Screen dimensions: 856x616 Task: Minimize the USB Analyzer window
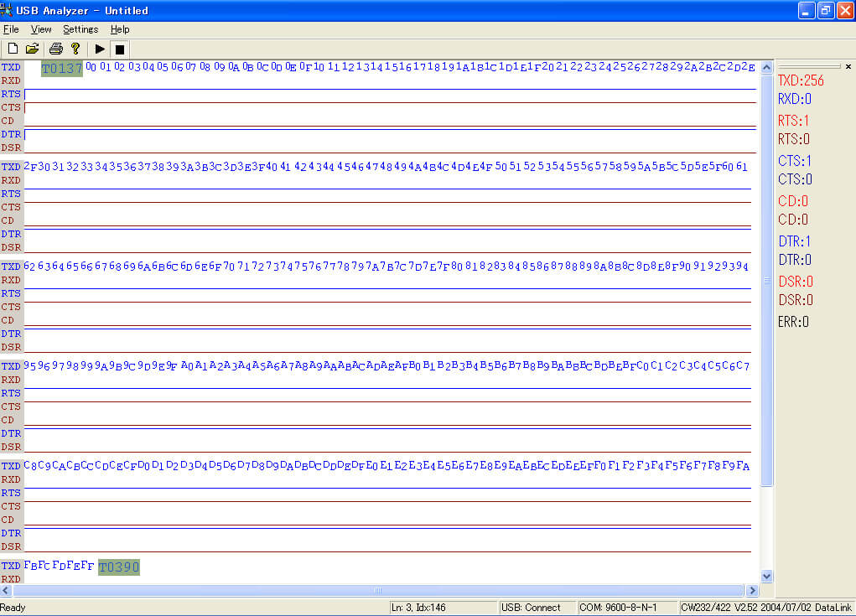click(x=807, y=10)
